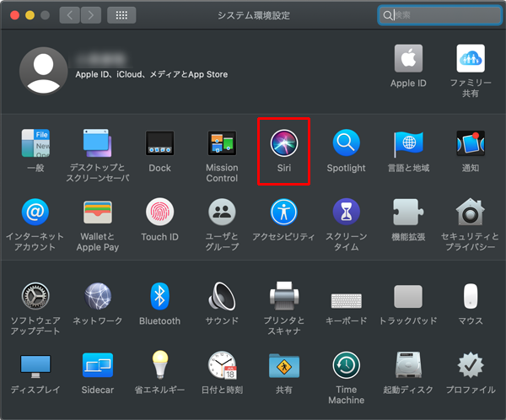The height and width of the screenshot is (420, 506).
Task: Open 起動ディスク preferences
Action: (408, 365)
